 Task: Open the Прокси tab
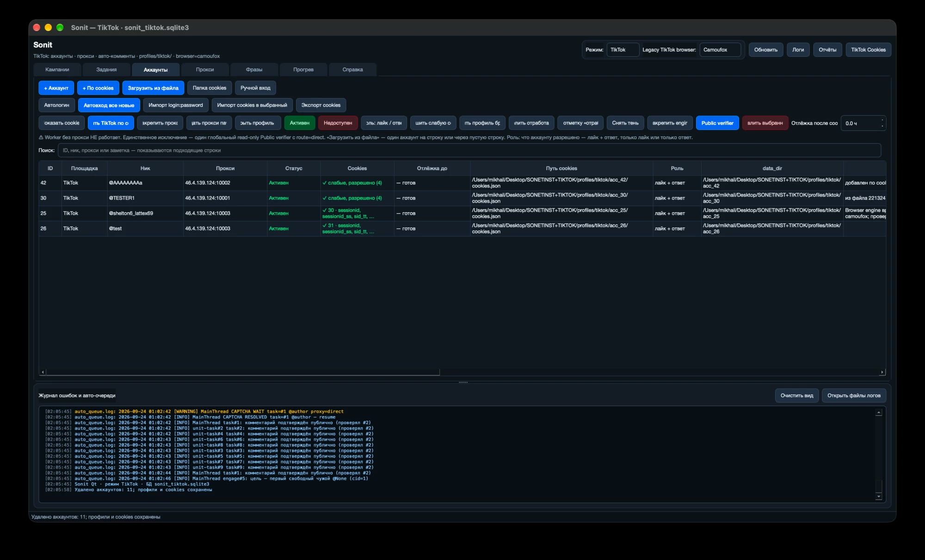click(205, 69)
